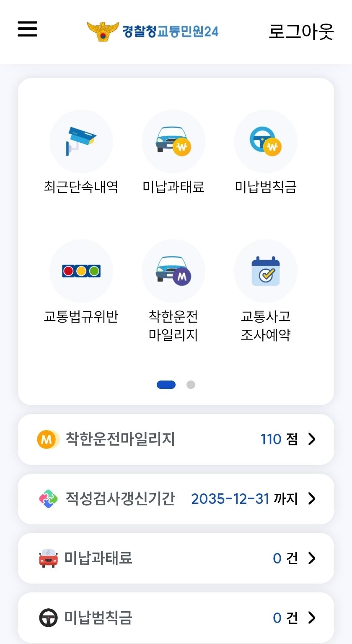Open the hamburger menu
Viewport: 352px width, 644px height.
click(x=28, y=29)
